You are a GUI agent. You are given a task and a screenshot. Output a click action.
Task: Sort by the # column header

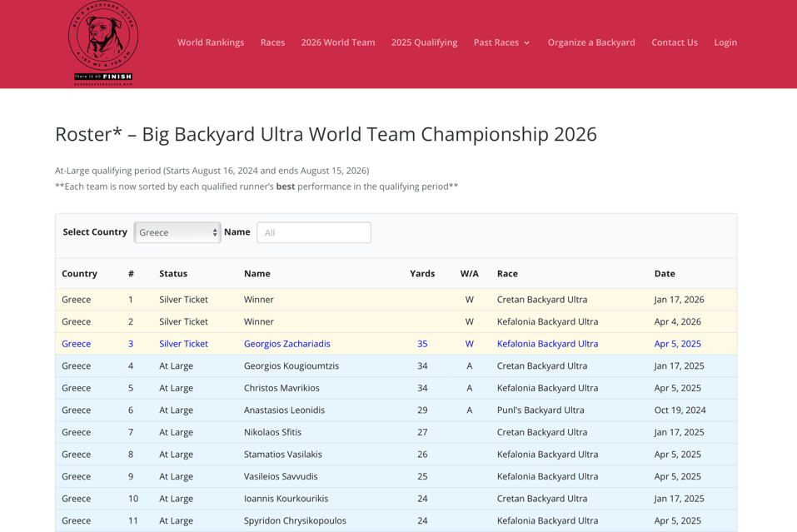point(131,273)
